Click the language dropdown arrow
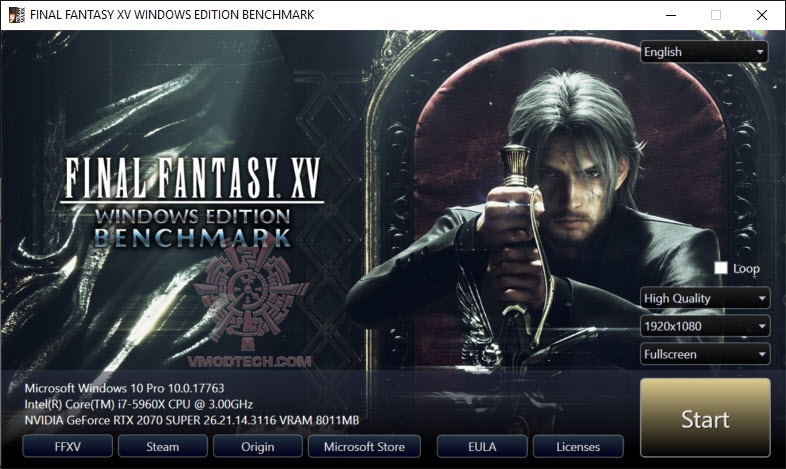786x469 pixels. 760,52
